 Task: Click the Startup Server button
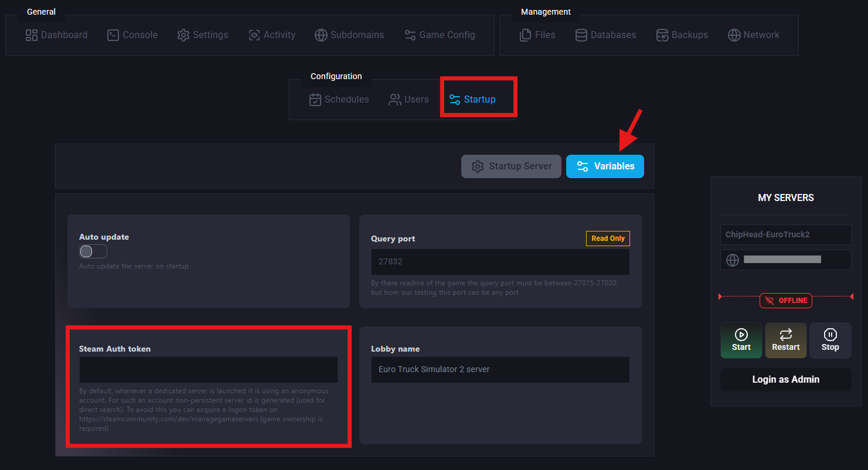(511, 166)
